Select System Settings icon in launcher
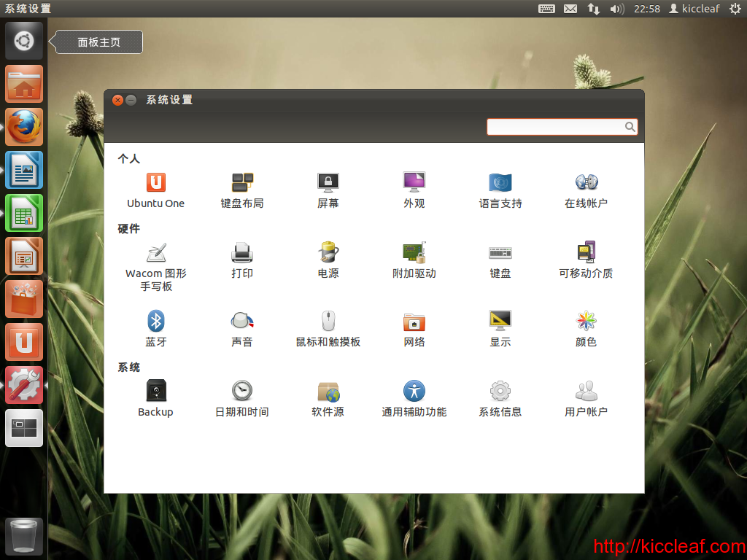This screenshot has width=747, height=560. [x=24, y=385]
